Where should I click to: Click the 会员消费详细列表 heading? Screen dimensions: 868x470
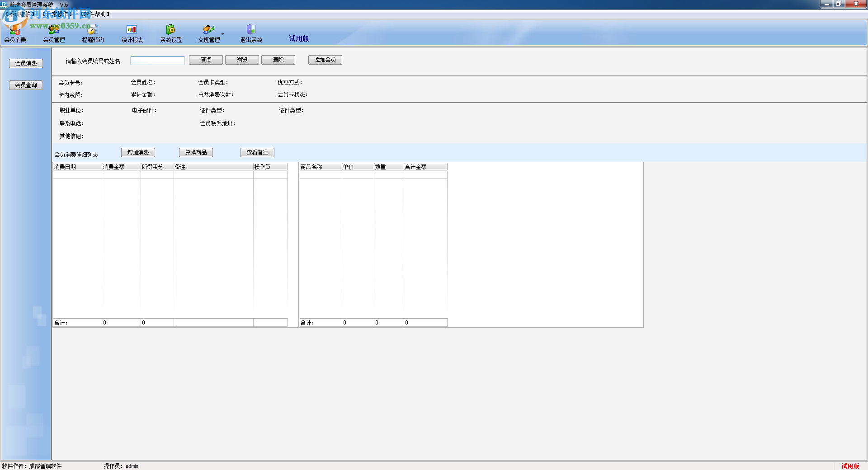[76, 155]
